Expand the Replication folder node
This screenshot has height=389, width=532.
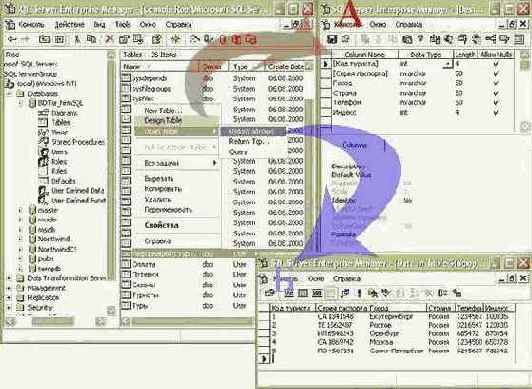tap(10, 298)
